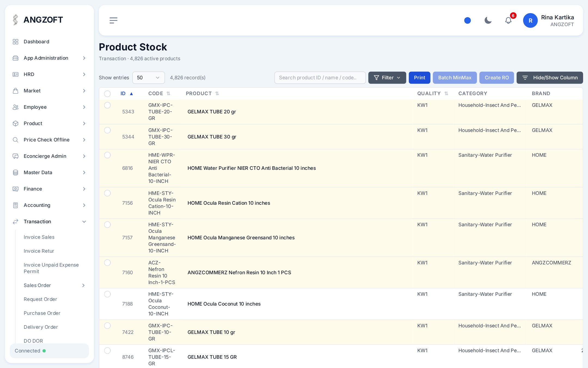Select row HOME Ocula Resin Cation

[108, 193]
